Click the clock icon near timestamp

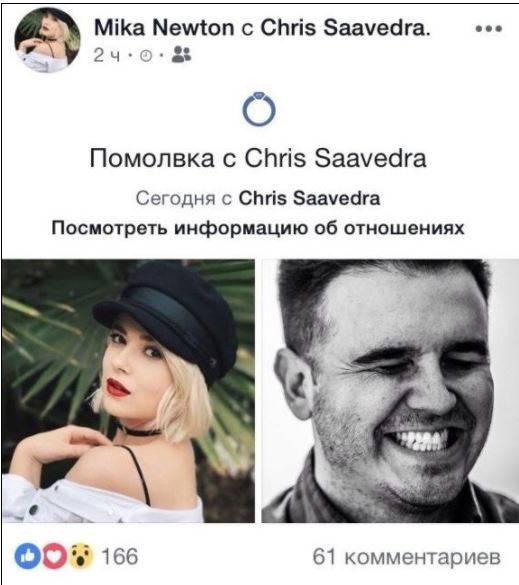[146, 56]
